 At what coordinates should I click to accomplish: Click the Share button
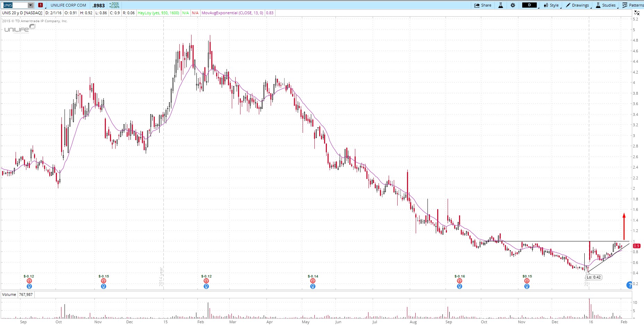(483, 5)
